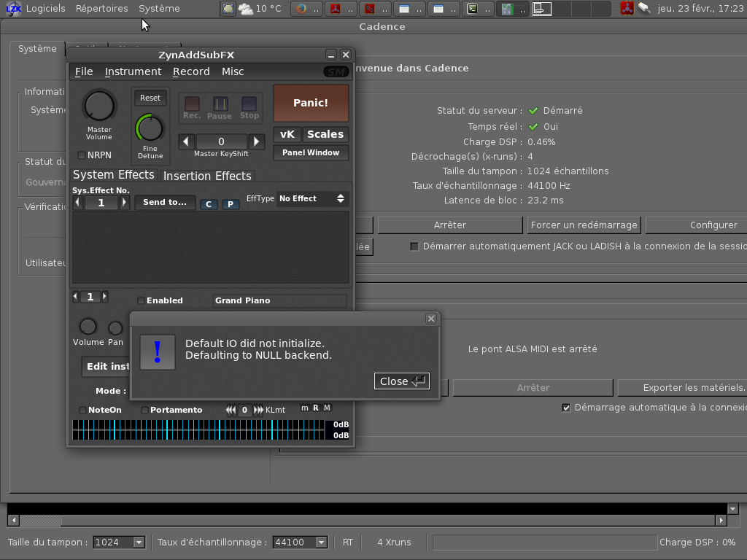The image size is (747, 560).
Task: Open the Instrument menu in ZynAddSubFX
Action: pos(133,71)
